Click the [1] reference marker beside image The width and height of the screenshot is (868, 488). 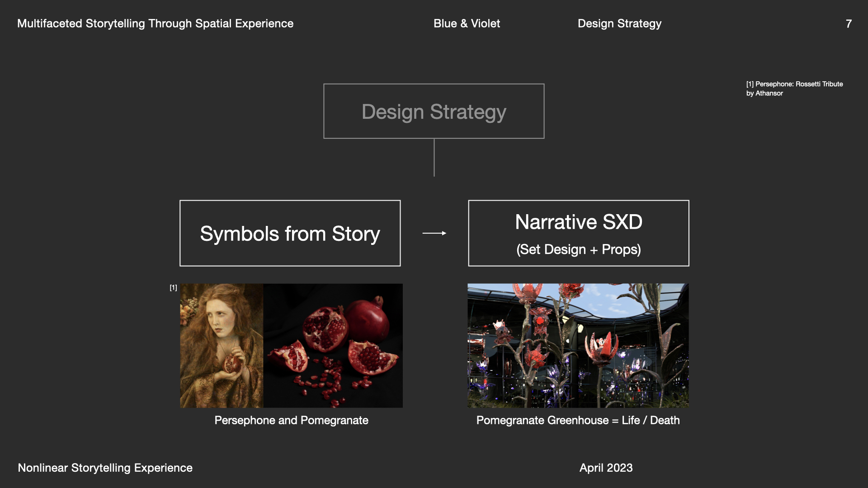tap(173, 288)
